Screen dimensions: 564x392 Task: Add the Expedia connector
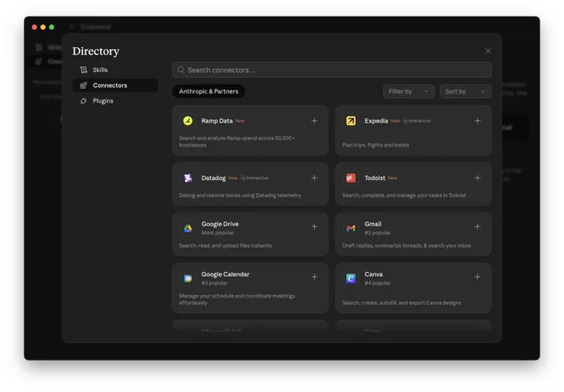(x=477, y=121)
